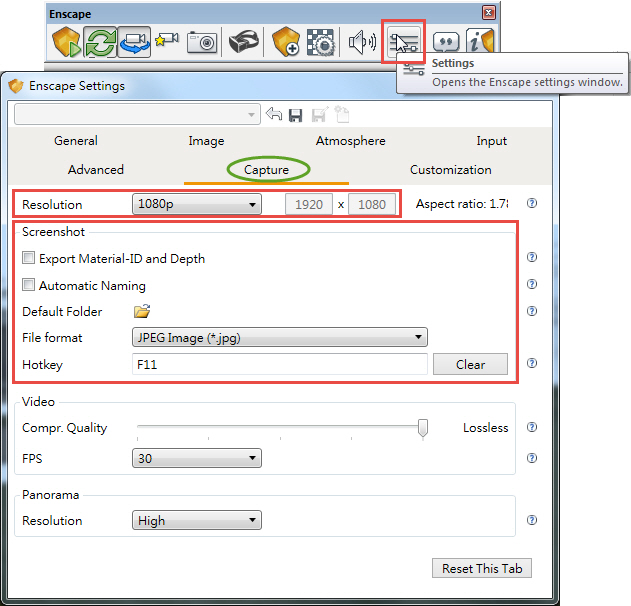
Task: Expand the settings preset dropdown
Action: pyautogui.click(x=137, y=114)
